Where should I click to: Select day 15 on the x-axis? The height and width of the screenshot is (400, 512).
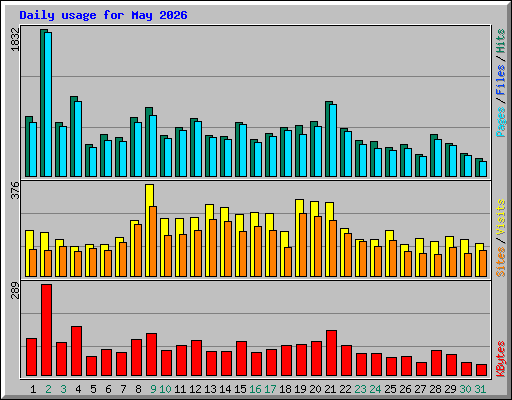240,389
